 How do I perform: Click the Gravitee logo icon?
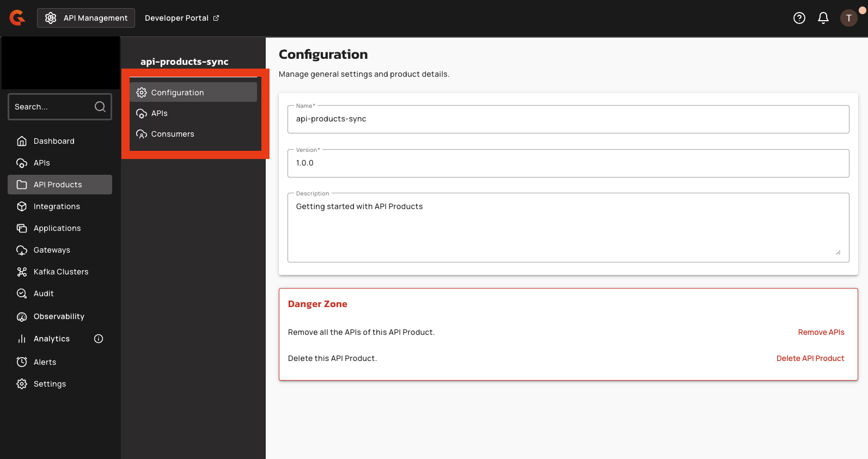17,18
